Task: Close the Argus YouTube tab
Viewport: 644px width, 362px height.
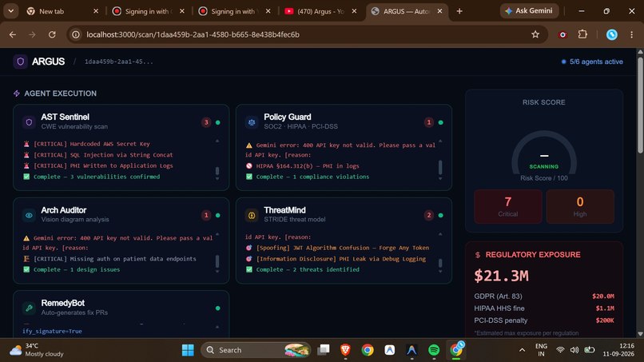Action: click(354, 11)
